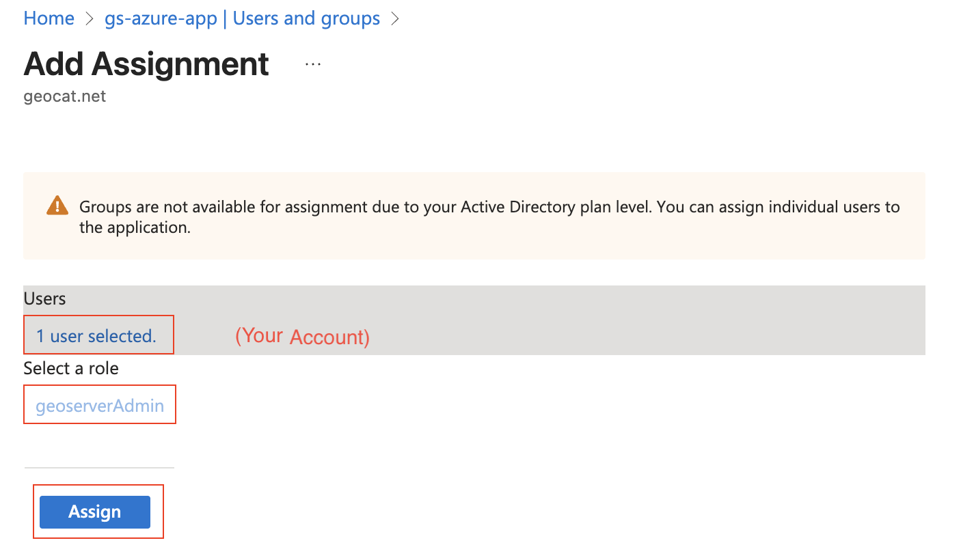Go to the Home breadcrumb link
The image size is (961, 560).
49,18
